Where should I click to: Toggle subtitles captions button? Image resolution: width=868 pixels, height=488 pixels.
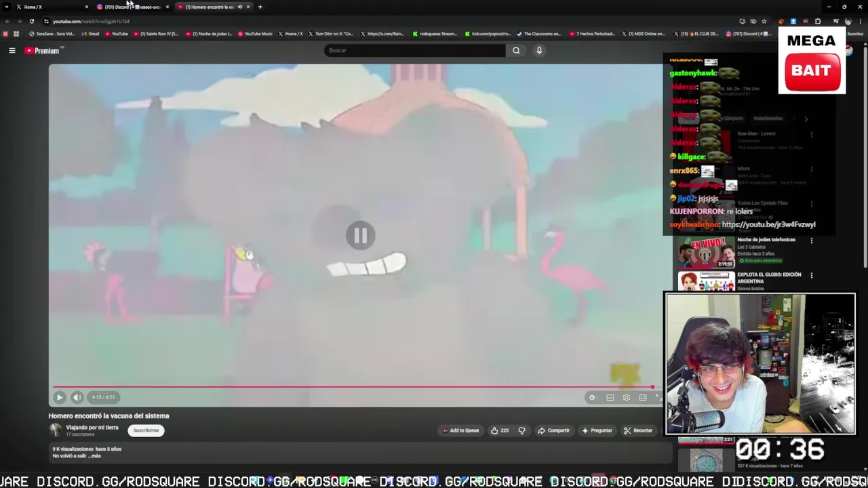point(610,398)
